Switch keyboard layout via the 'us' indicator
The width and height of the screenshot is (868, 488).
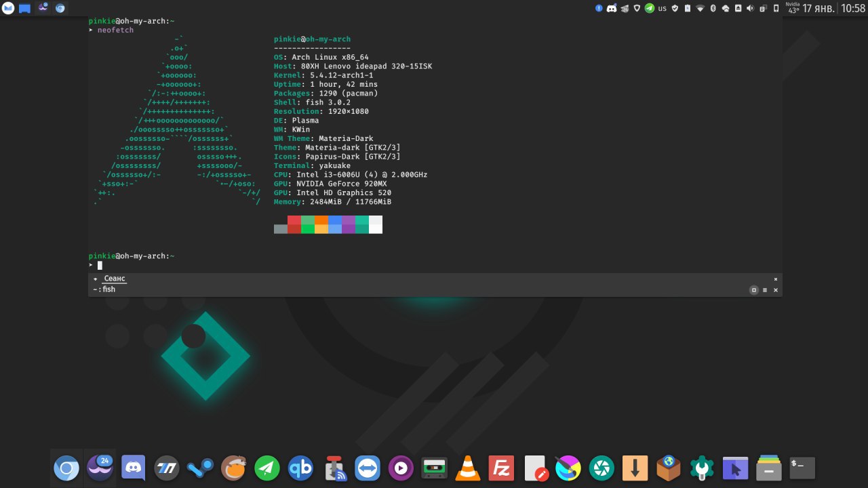(663, 8)
